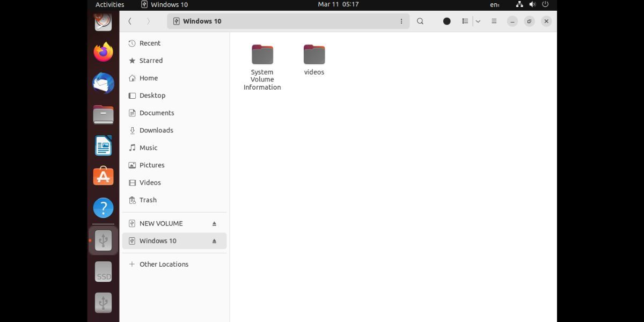Open Starred in the sidebar
The image size is (644, 322).
tap(174, 61)
